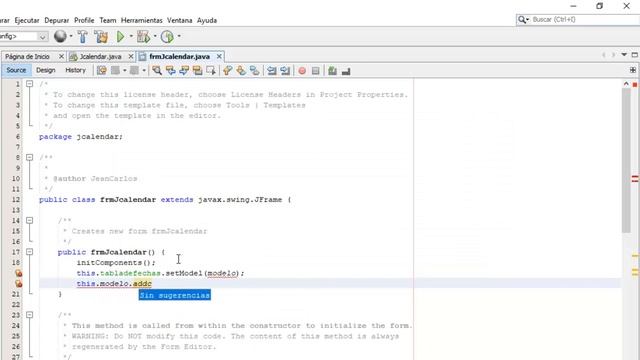Click the Debug Project icon
The height and width of the screenshot is (360, 640).
(143, 37)
